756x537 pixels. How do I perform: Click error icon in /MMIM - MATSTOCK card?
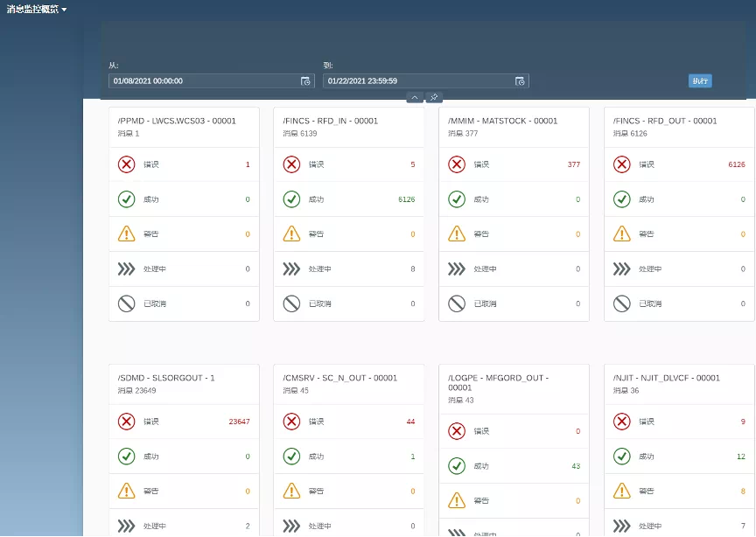point(457,164)
